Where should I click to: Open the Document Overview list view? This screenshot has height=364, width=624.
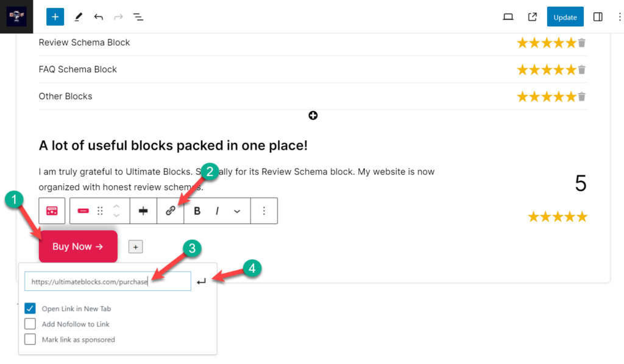pyautogui.click(x=138, y=16)
